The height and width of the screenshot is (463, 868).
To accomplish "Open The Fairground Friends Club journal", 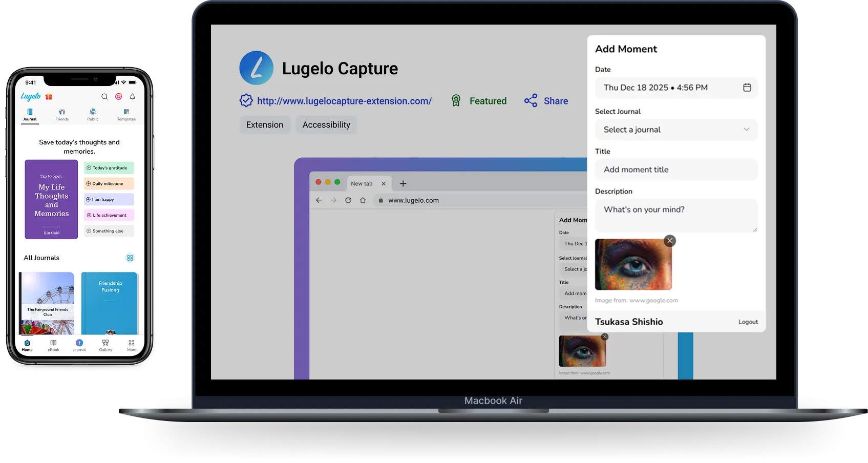I will [47, 303].
